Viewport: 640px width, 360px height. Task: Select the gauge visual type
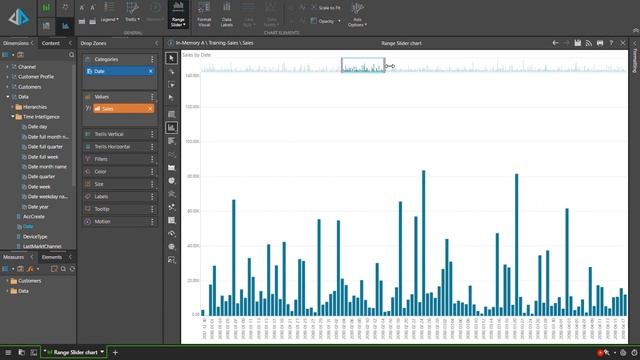(x=171, y=233)
